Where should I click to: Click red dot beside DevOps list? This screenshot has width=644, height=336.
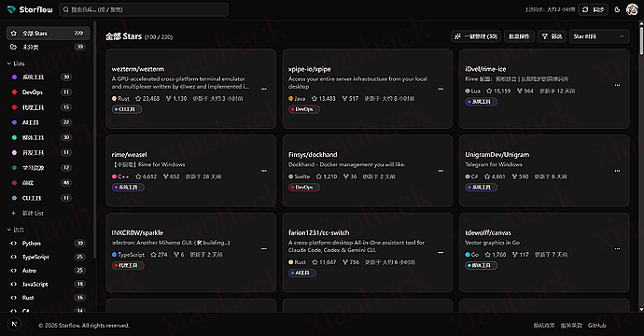(x=14, y=92)
